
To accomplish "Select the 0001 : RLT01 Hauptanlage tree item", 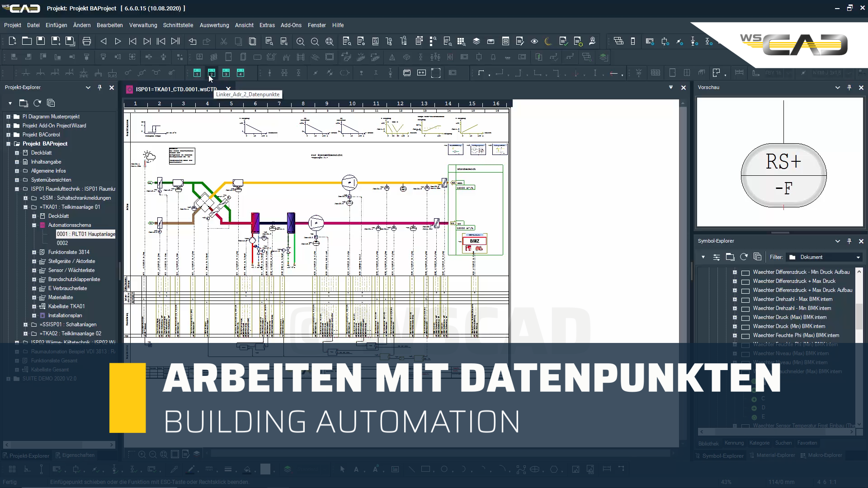I will pyautogui.click(x=86, y=234).
